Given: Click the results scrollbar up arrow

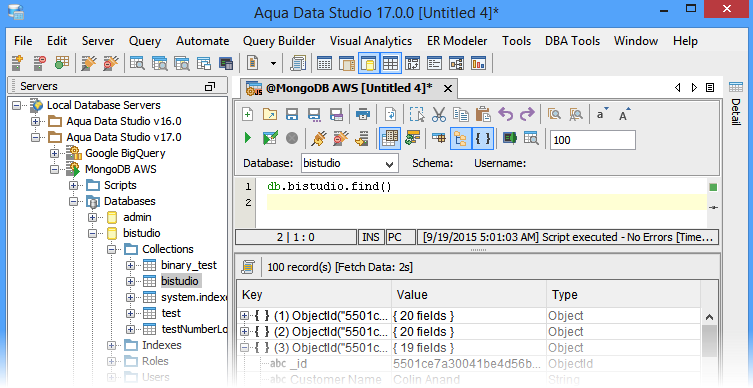Looking at the screenshot, I should pyautogui.click(x=709, y=317).
